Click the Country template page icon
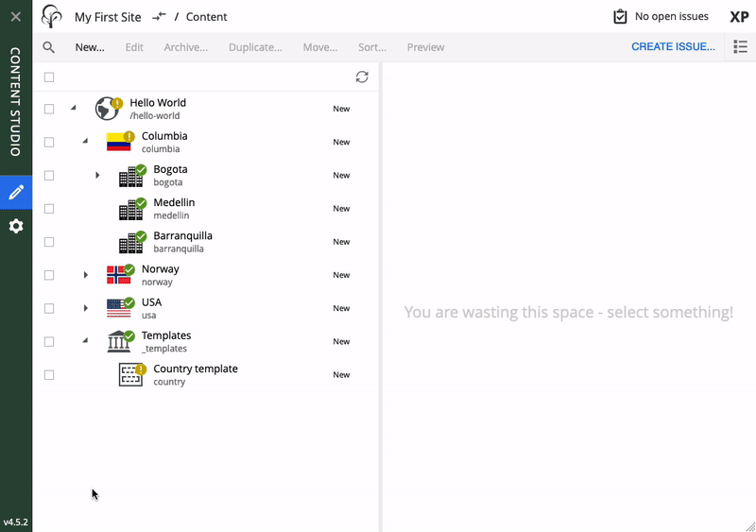Viewport: 756px width, 532px height. coord(130,375)
